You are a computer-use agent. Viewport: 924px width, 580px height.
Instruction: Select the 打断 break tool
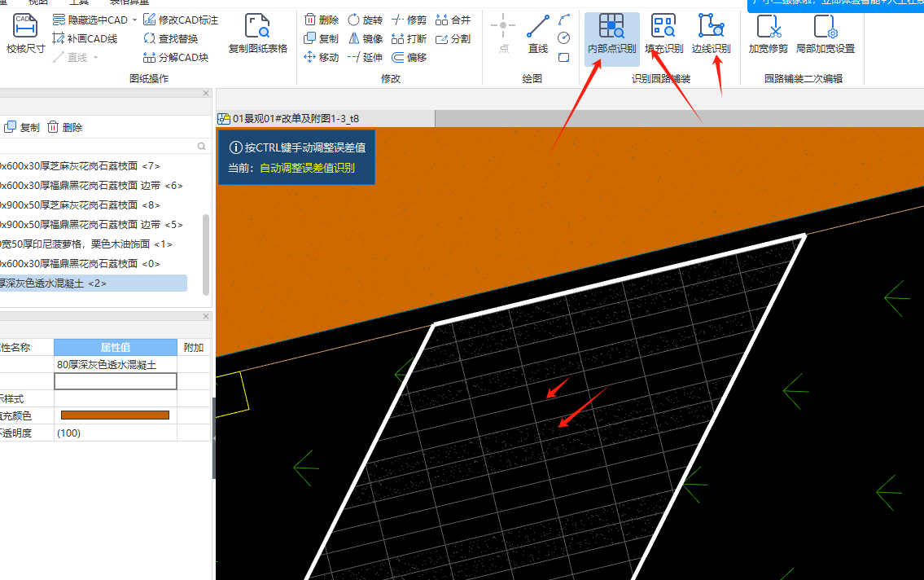(409, 39)
